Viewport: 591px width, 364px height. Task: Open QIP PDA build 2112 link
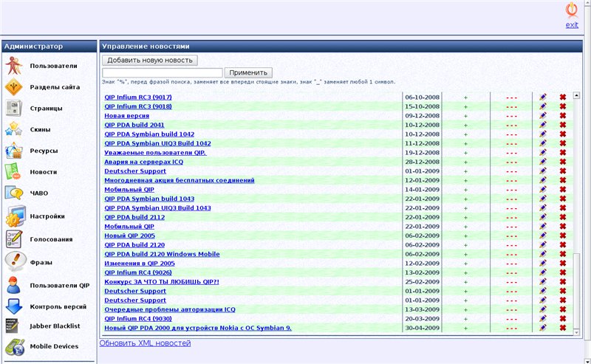[x=134, y=217]
